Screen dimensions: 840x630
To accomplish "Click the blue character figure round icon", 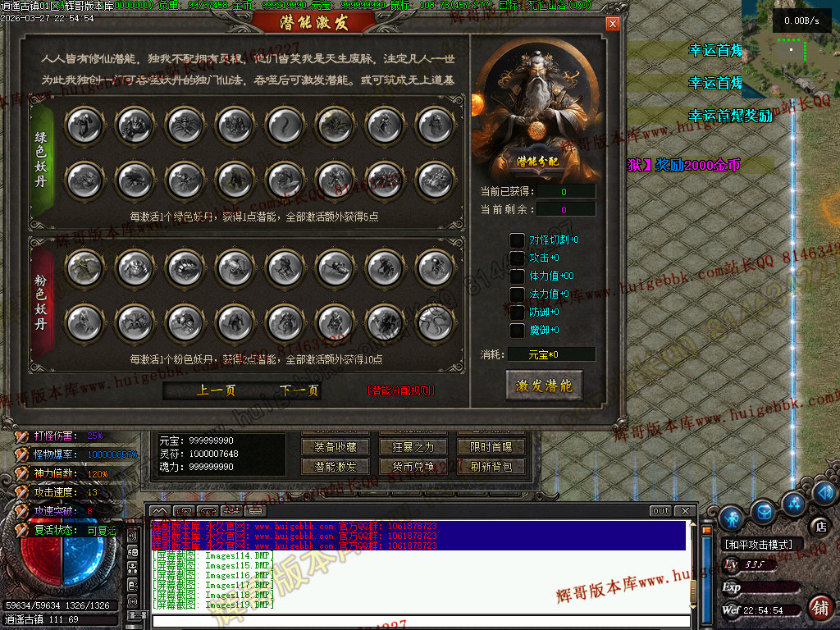I will (731, 517).
